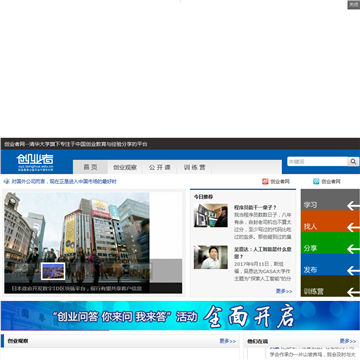Image resolution: width=360 pixels, height=360 pixels.
Task: Click the large Tokyo street slideshow image
Action: (x=77, y=237)
